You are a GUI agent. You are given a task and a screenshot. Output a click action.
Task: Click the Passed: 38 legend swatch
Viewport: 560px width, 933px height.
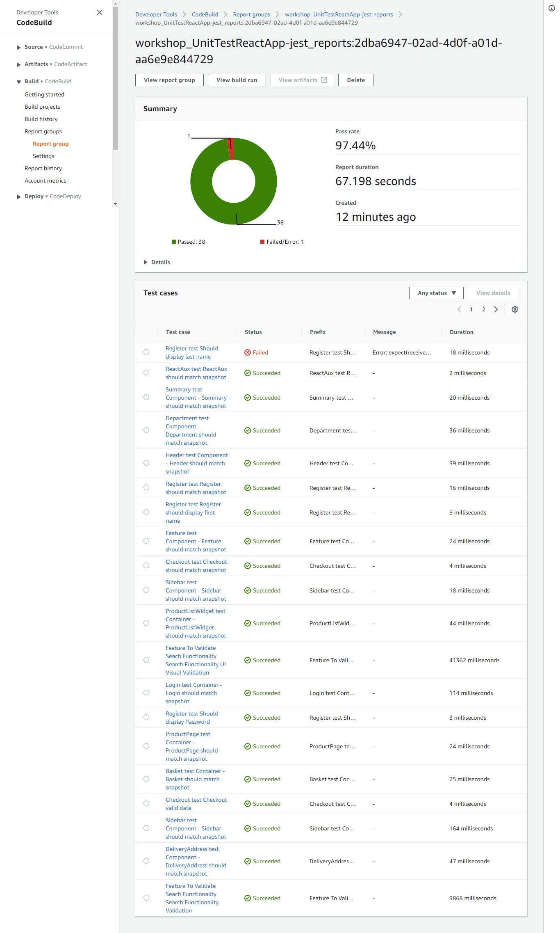174,242
